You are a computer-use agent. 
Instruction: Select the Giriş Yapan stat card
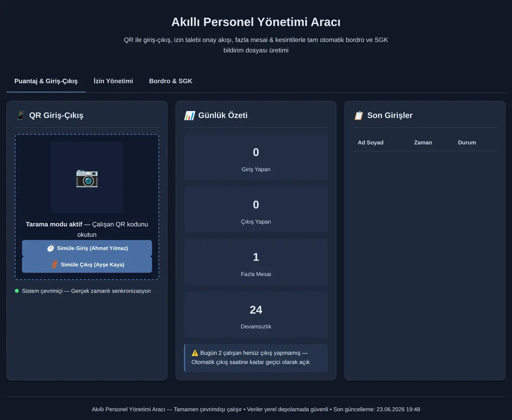tap(256, 157)
